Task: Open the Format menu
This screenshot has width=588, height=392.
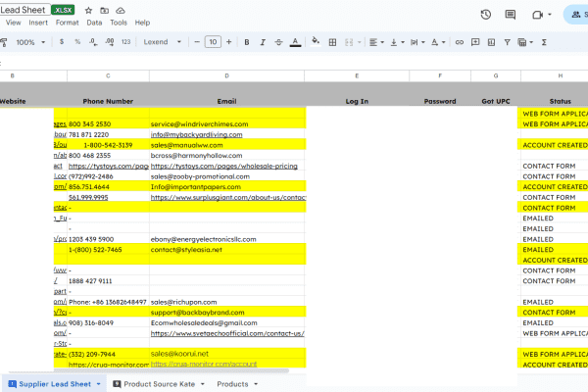Action: pos(67,23)
